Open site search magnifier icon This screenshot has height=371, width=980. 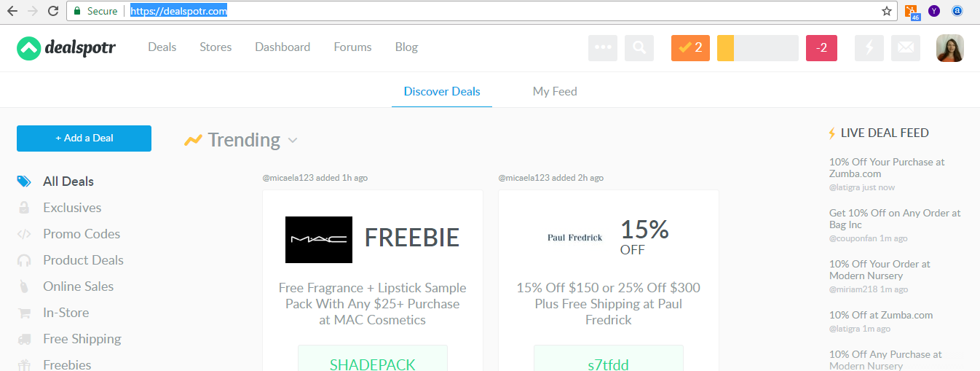[x=639, y=48]
